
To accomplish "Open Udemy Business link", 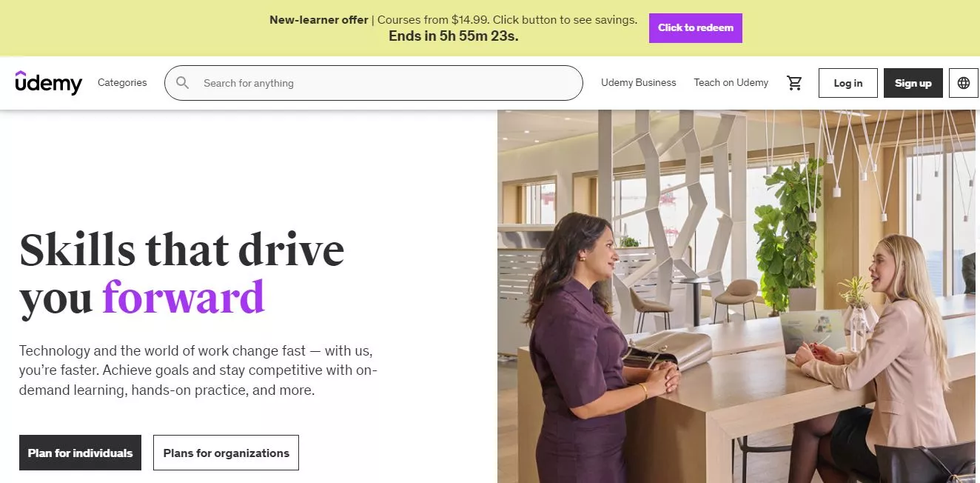I will click(x=639, y=83).
